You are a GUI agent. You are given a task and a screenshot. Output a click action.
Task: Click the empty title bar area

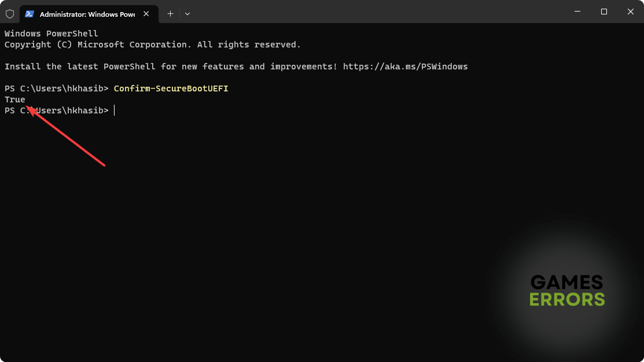(x=376, y=12)
